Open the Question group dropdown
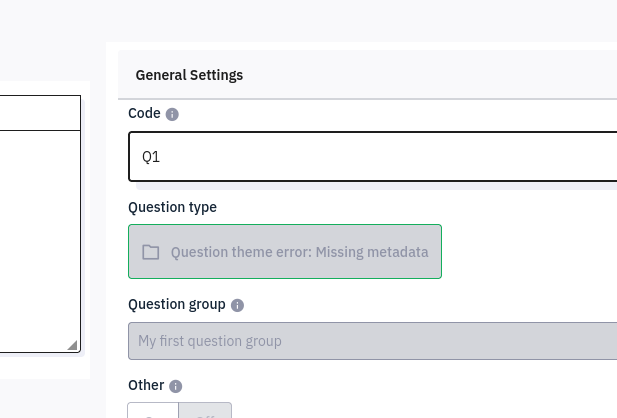This screenshot has height=418, width=617. click(372, 341)
